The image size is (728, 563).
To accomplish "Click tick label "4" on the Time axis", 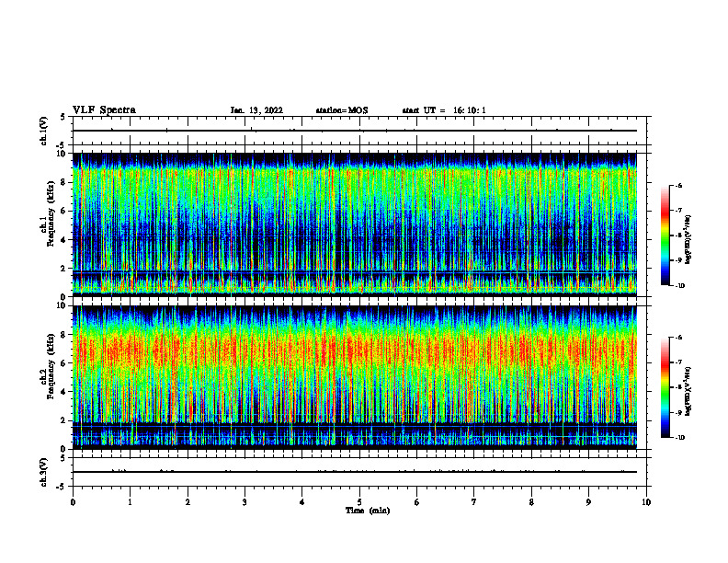I will [302, 502].
